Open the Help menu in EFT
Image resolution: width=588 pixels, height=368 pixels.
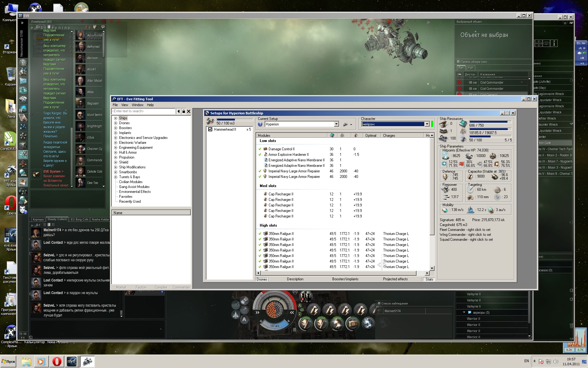tap(150, 105)
